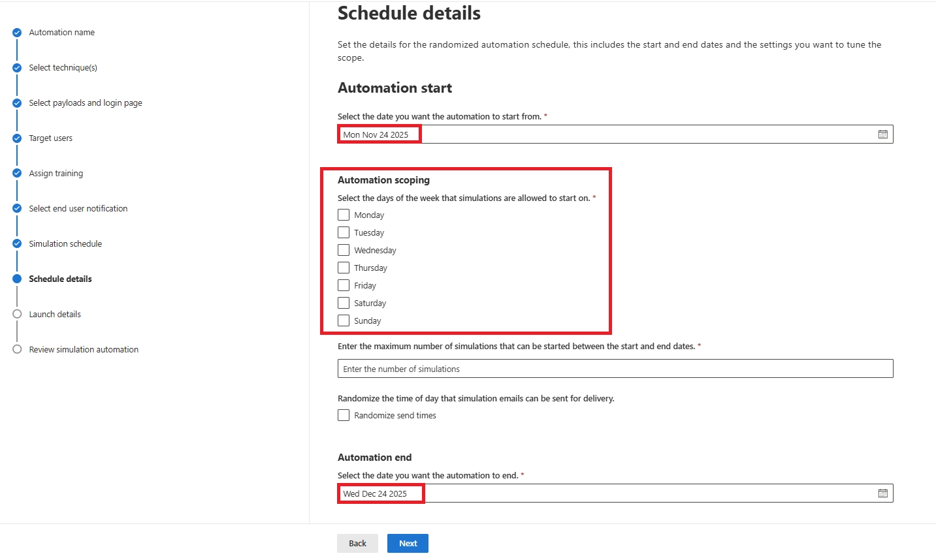The width and height of the screenshot is (936, 560).
Task: Open the Select end user notification step
Action: [78, 208]
